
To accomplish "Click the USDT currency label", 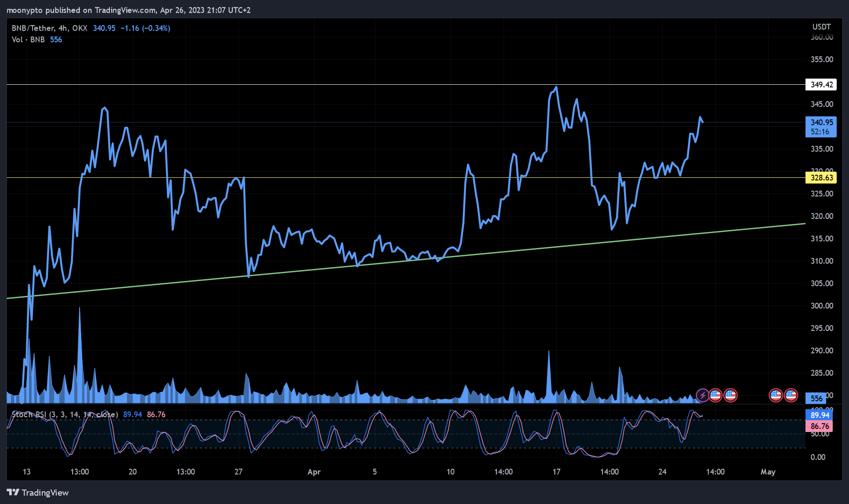I will 821,27.
